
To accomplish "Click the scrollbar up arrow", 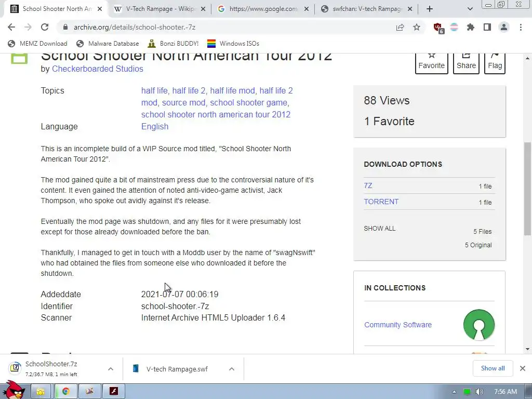I will pos(527,58).
